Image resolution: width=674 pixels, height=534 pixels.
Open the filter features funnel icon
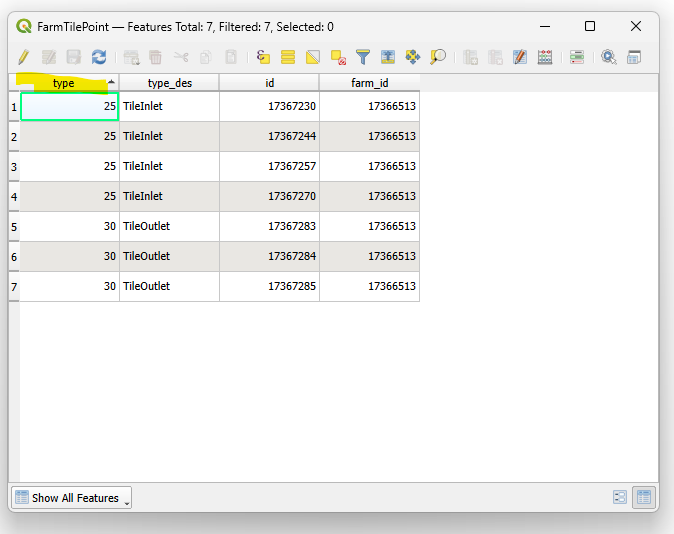(x=363, y=57)
